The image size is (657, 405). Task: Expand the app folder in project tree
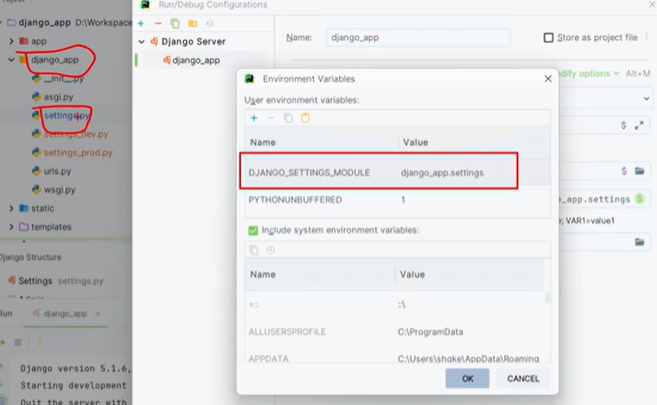11,41
